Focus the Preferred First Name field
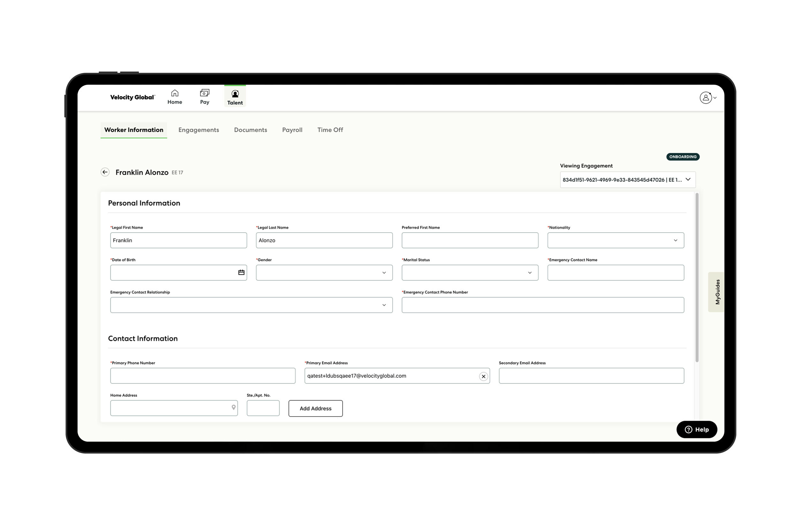This screenshot has width=798, height=532. point(470,240)
